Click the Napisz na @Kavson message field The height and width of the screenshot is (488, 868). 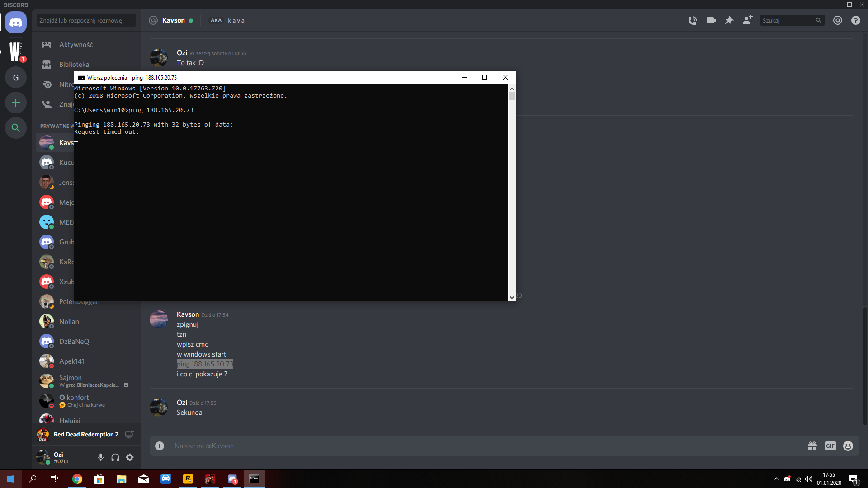tap(452, 446)
